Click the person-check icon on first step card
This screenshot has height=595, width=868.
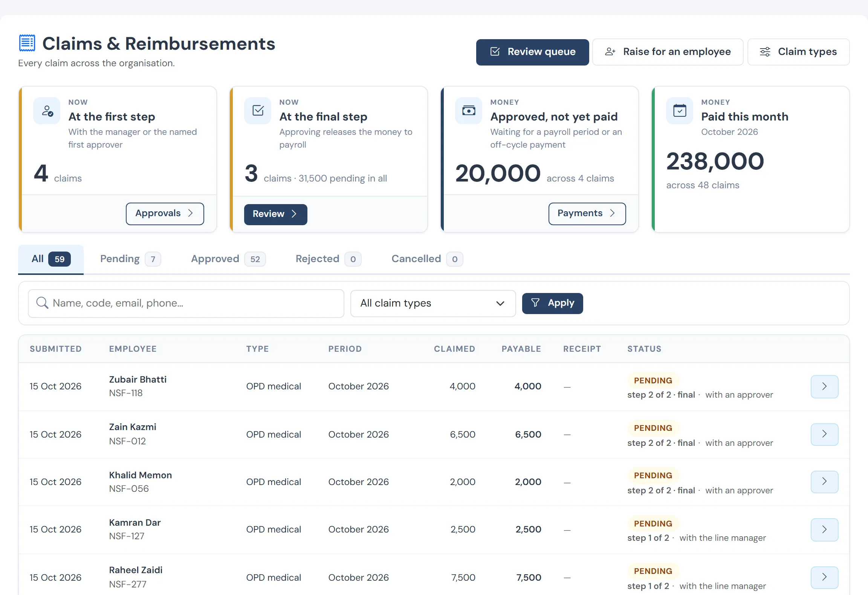pos(47,111)
